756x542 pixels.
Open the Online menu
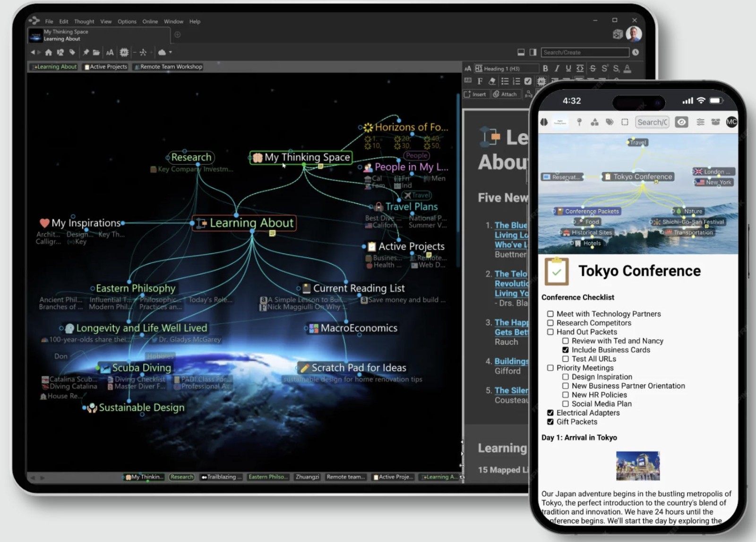pos(150,22)
